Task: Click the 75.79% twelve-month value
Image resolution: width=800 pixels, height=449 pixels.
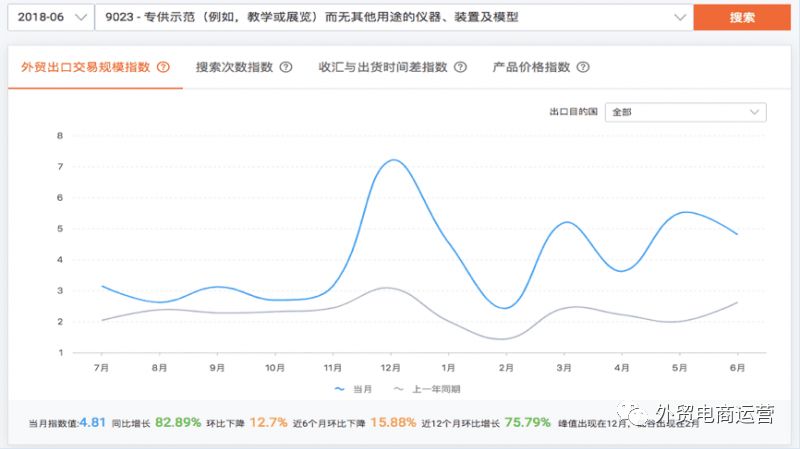Action: 528,422
